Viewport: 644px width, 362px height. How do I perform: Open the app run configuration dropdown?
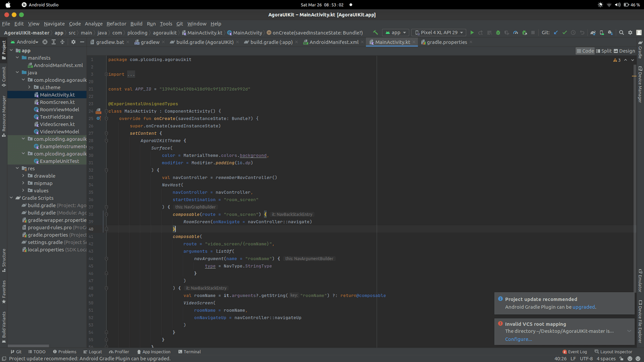click(x=396, y=33)
